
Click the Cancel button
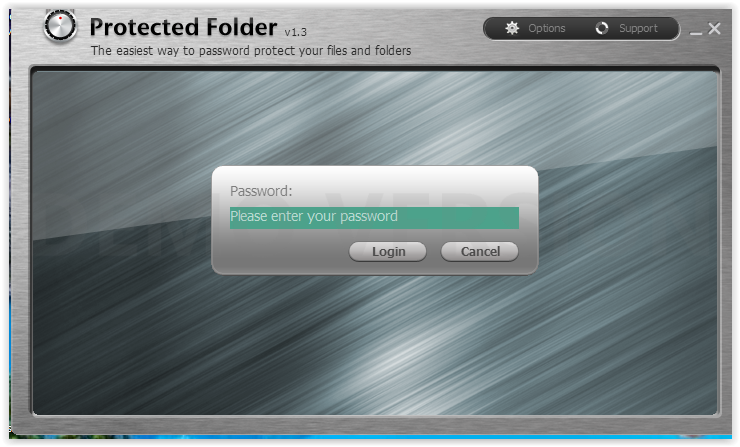click(480, 252)
